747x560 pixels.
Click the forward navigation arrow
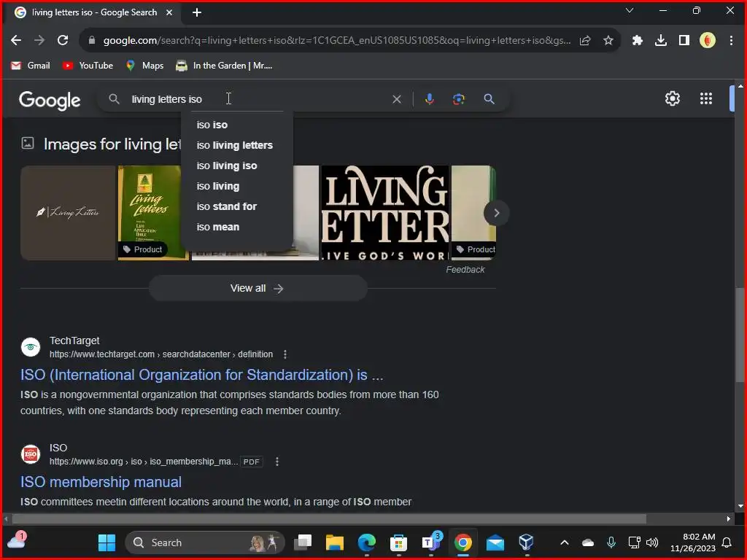click(39, 41)
